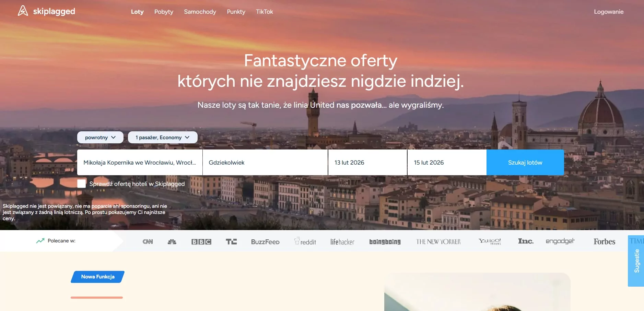This screenshot has height=311, width=644.
Task: Click the Forbes logo
Action: (x=604, y=241)
